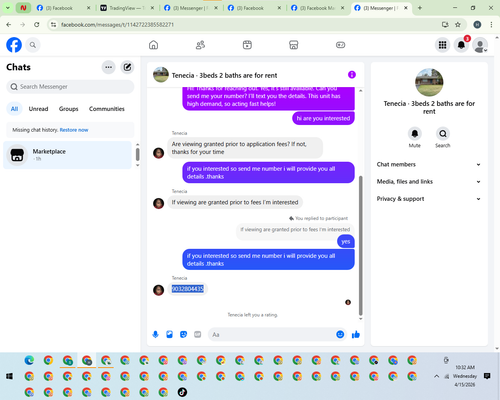Open the Facebook logo home link
This screenshot has height=400, width=500.
point(14,45)
